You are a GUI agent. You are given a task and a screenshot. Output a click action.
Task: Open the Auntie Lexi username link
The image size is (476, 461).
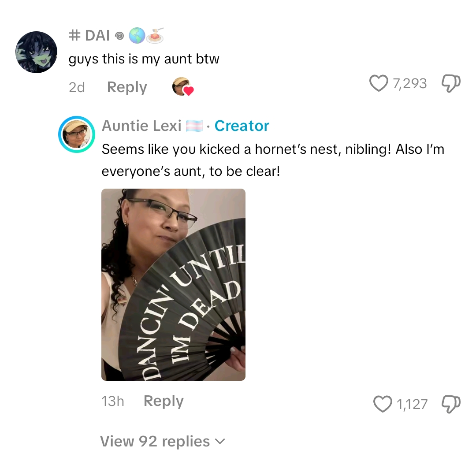[141, 126]
